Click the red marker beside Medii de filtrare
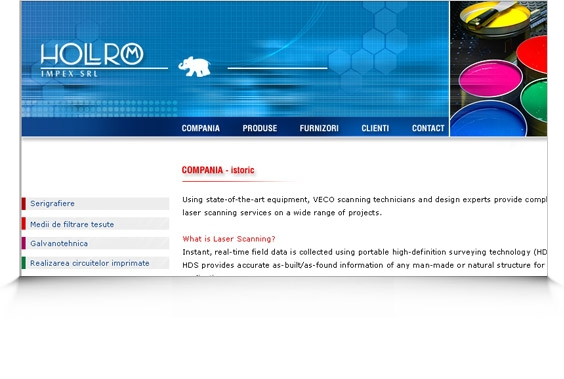This screenshot has width=564, height=379. 24,223
